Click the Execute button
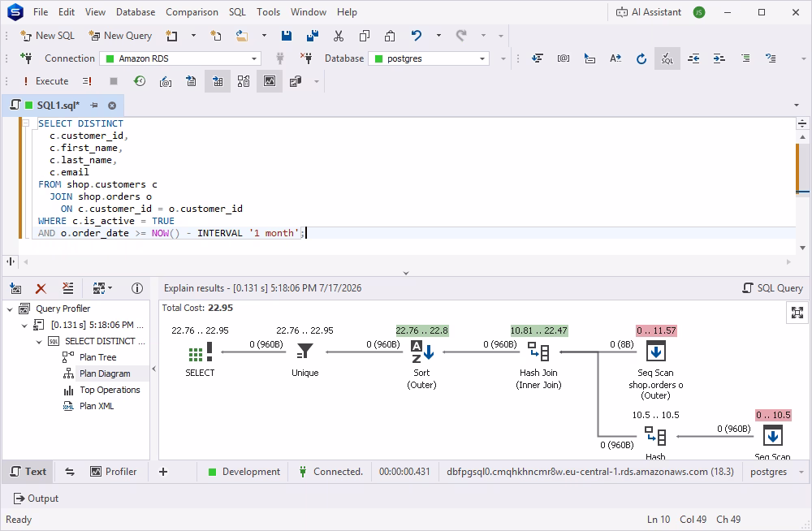The image size is (812, 531). click(x=45, y=81)
